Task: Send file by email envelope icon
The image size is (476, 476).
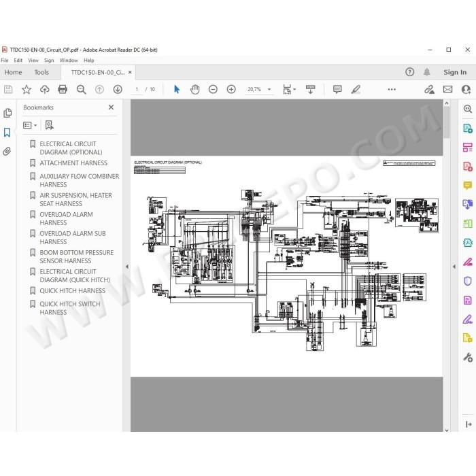Action: 447,89
